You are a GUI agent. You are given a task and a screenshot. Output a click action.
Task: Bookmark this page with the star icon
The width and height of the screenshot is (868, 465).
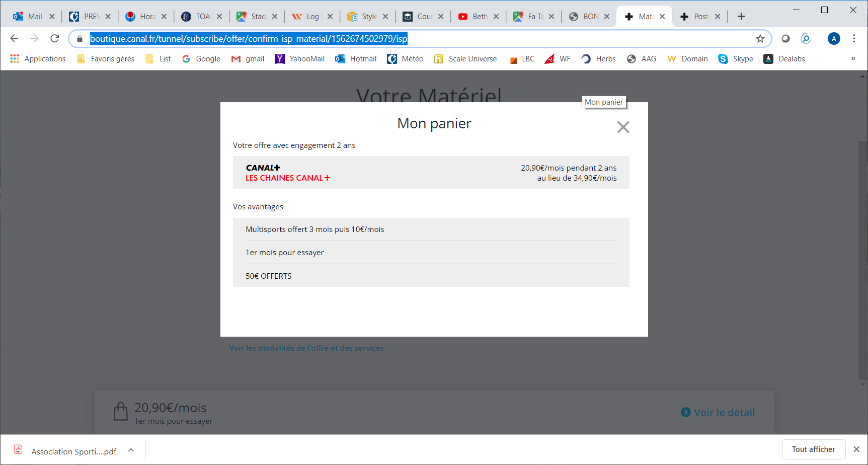coord(760,39)
